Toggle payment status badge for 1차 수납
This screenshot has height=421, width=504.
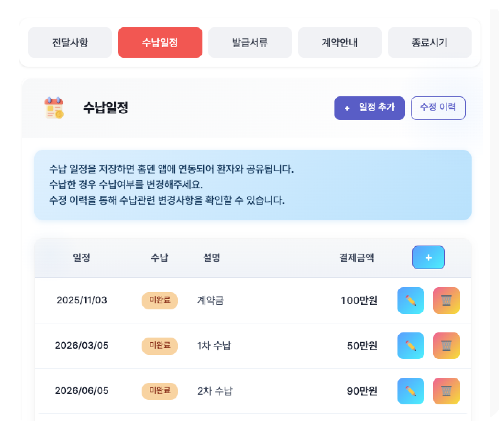tap(160, 346)
